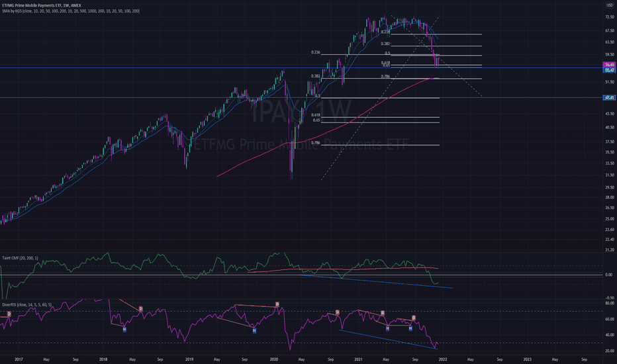Click the blue price tag below 51.50
This screenshot has height=364, width=617.
pos(609,97)
